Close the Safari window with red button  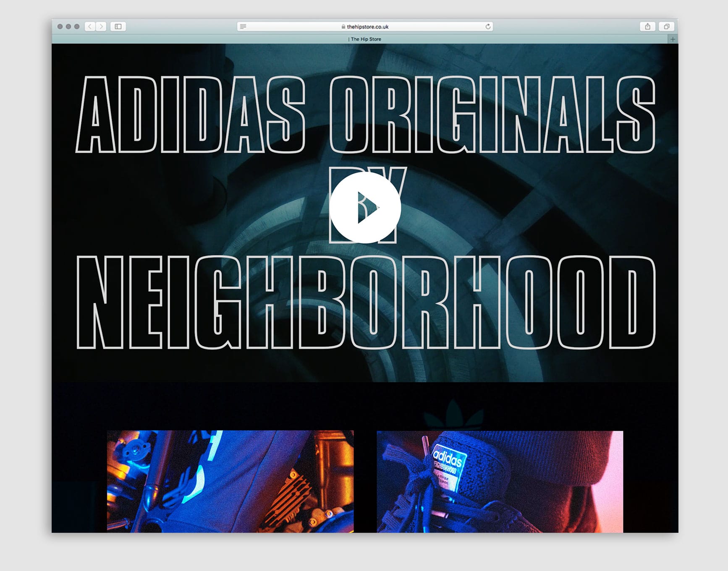[60, 26]
